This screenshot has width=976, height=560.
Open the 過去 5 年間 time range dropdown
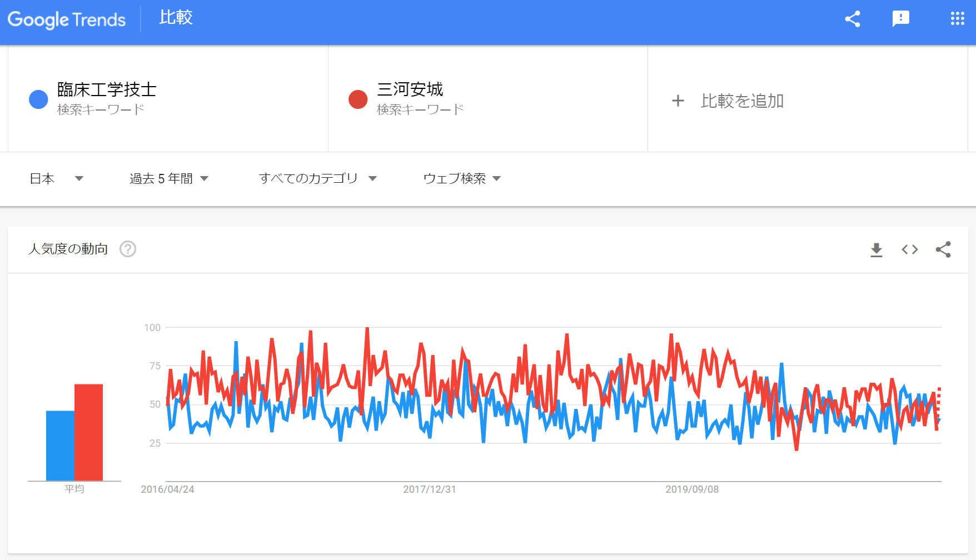tap(169, 178)
